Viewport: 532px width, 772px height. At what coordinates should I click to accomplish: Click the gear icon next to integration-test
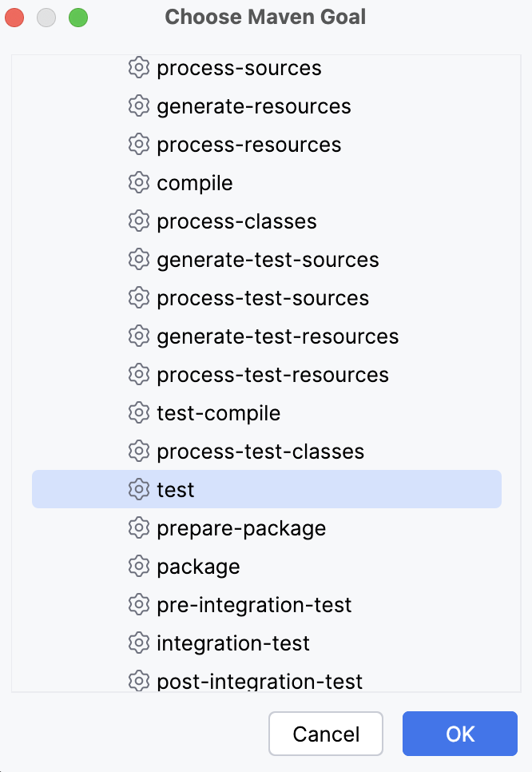pos(139,643)
